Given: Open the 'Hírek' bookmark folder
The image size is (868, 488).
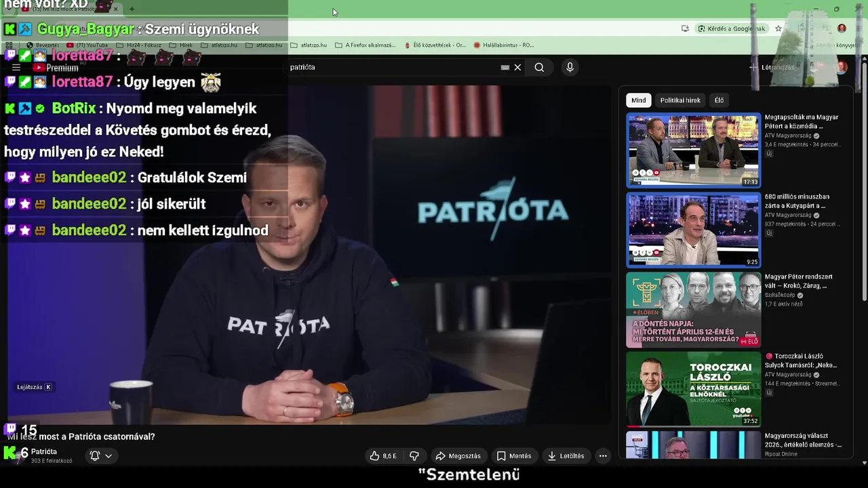Looking at the screenshot, I should 180,45.
